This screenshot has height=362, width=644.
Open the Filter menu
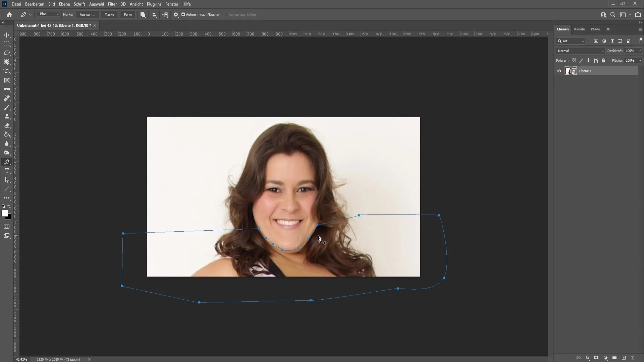[112, 4]
